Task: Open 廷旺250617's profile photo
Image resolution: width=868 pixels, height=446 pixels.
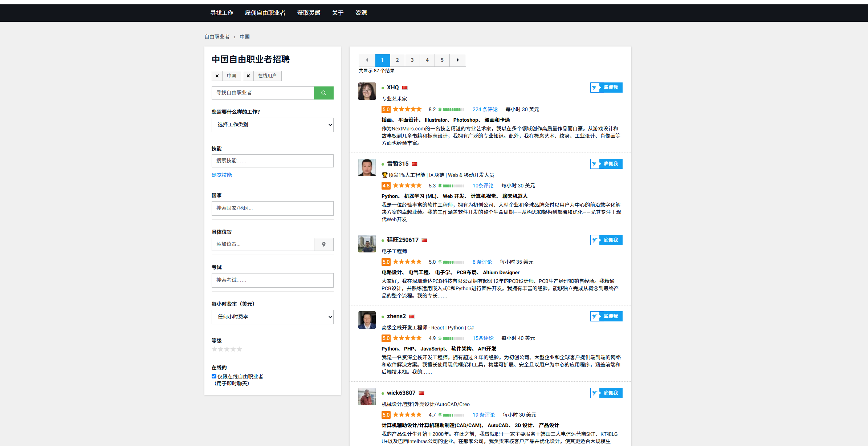Action: (x=367, y=244)
